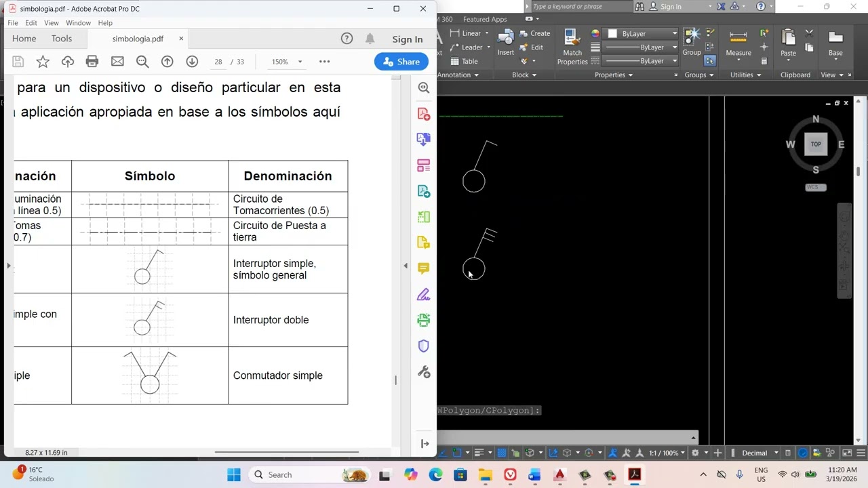Viewport: 868px width, 488px height.
Task: Select the Featured Apps ribbon tab in AutoCAD
Action: (485, 19)
